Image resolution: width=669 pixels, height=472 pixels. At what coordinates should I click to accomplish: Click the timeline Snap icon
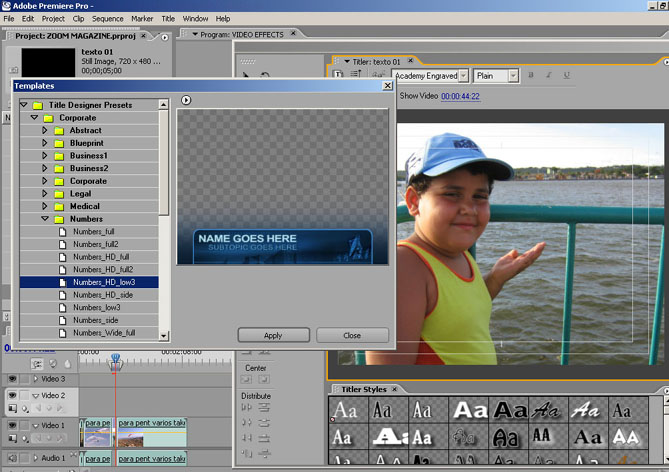38,365
